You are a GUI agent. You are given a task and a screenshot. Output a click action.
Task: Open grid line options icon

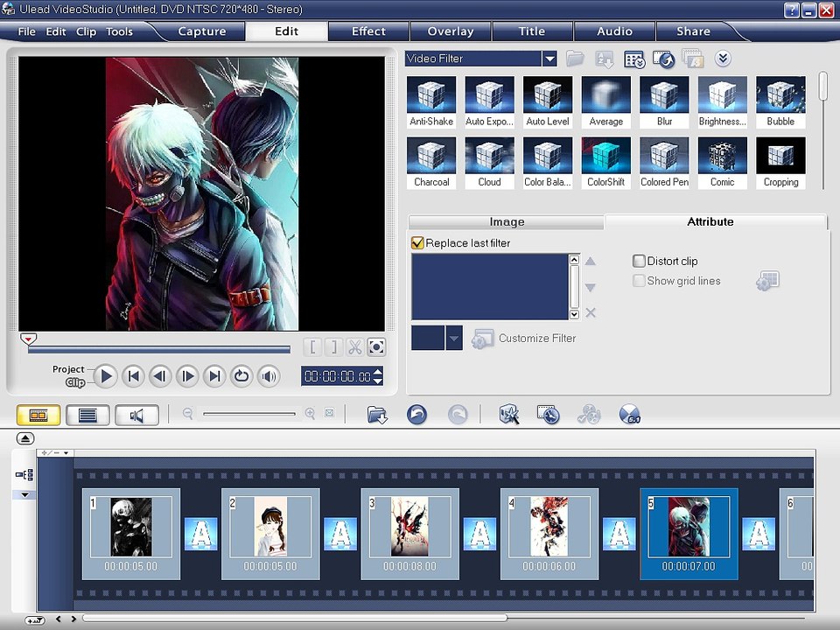point(767,281)
